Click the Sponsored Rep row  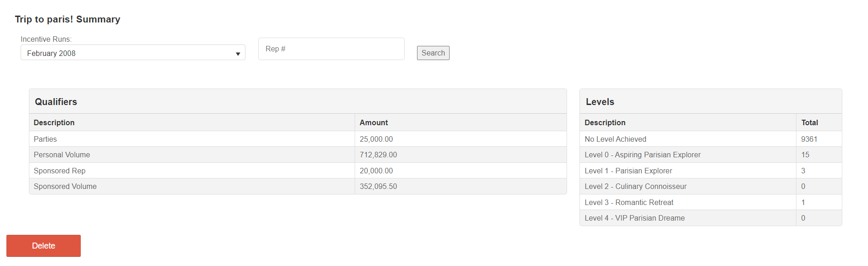[x=60, y=171]
